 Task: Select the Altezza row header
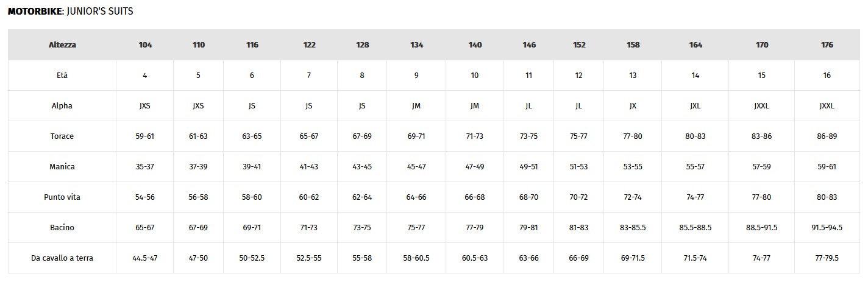pyautogui.click(x=62, y=45)
